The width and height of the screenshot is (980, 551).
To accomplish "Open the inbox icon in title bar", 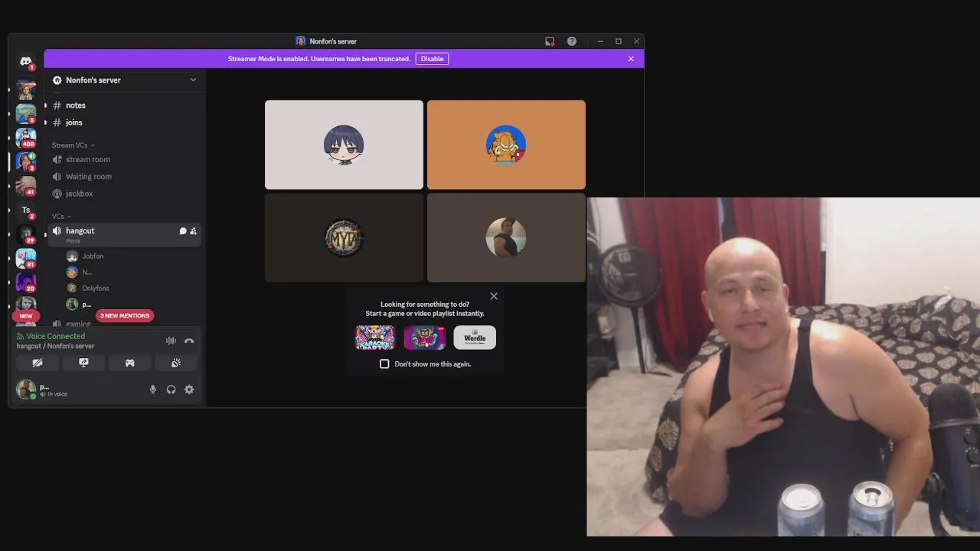I will point(550,41).
